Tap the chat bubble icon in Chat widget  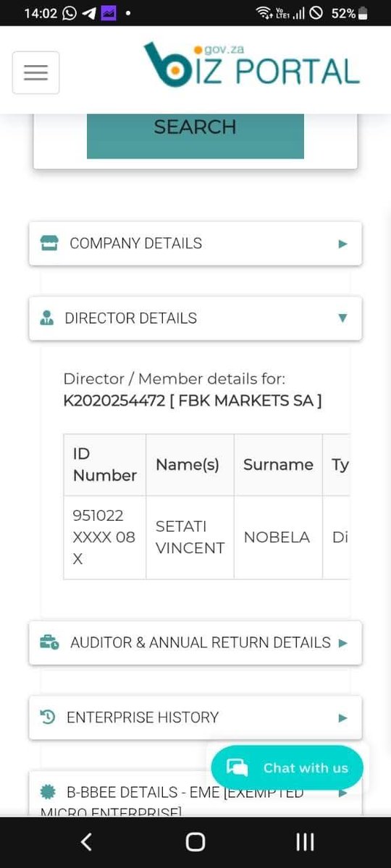[237, 768]
